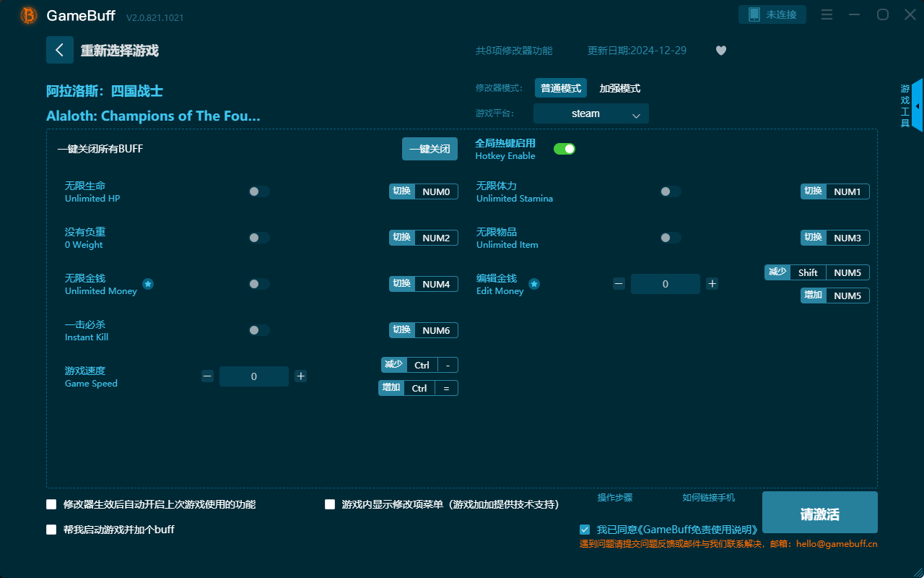Select 普通模式 mode

point(561,87)
